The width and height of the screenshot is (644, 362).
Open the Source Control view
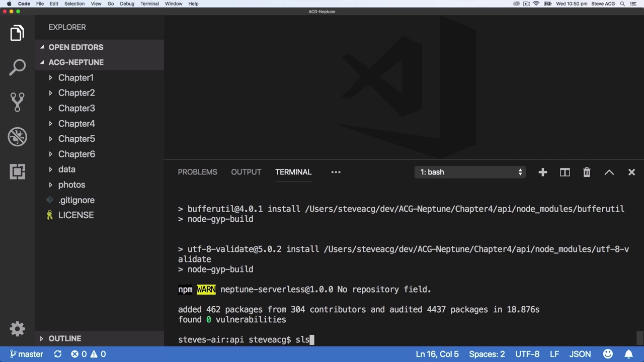click(x=17, y=102)
